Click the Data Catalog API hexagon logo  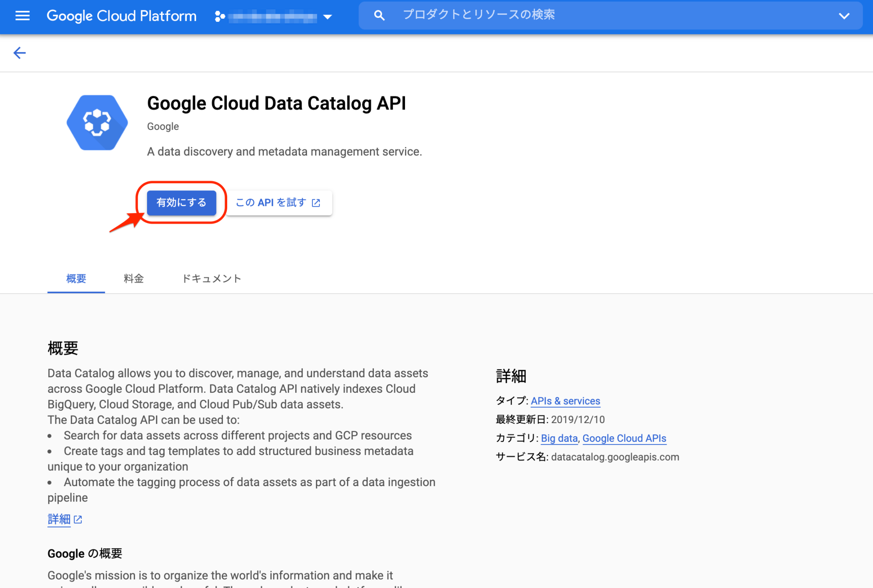(x=97, y=122)
